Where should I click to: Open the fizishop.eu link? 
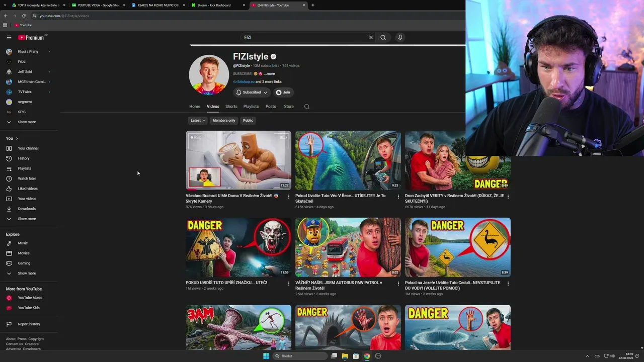click(246, 82)
